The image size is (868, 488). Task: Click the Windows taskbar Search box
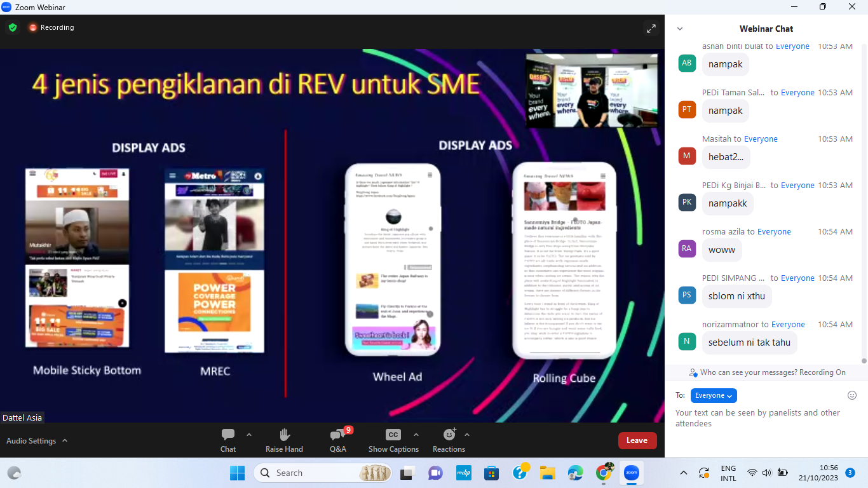click(x=323, y=473)
